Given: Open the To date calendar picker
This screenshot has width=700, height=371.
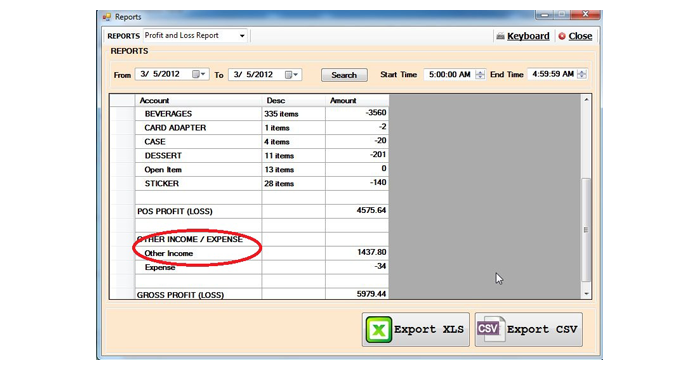Looking at the screenshot, I should [292, 75].
